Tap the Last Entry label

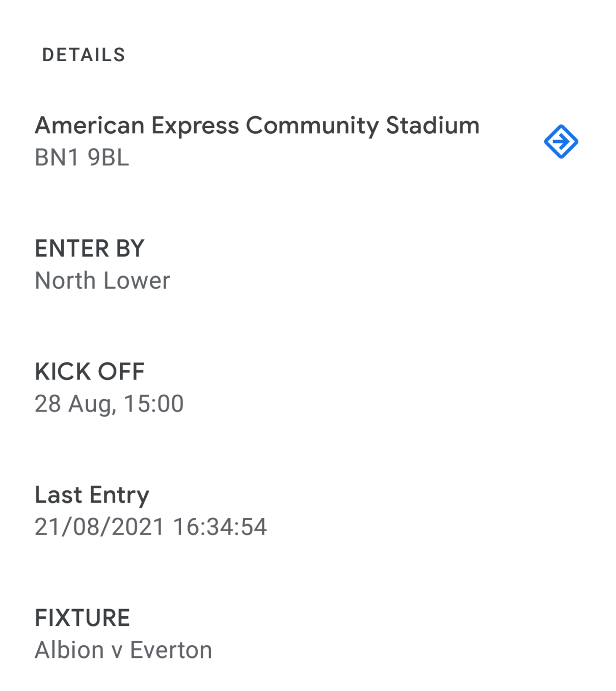point(92,495)
